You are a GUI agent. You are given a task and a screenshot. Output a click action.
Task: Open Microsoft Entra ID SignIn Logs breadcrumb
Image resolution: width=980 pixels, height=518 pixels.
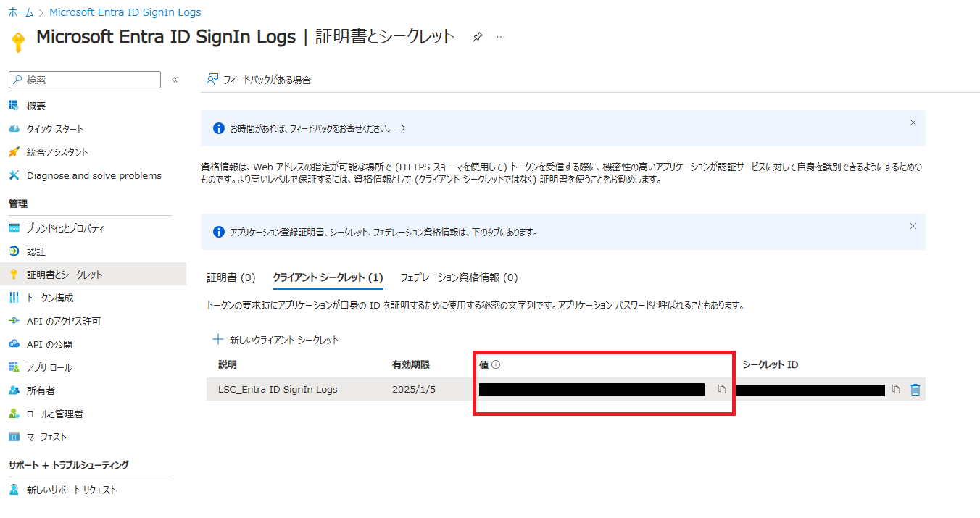(x=125, y=12)
